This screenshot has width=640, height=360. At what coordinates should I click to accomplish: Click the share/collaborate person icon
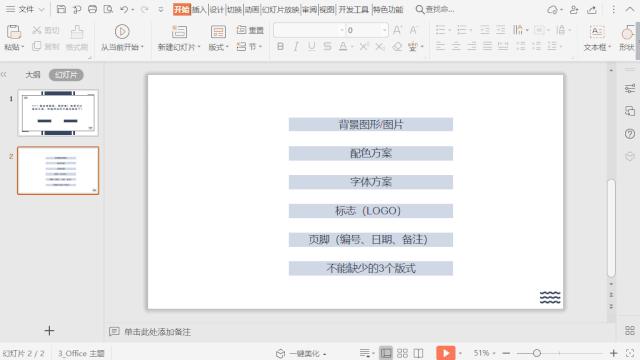(x=574, y=10)
